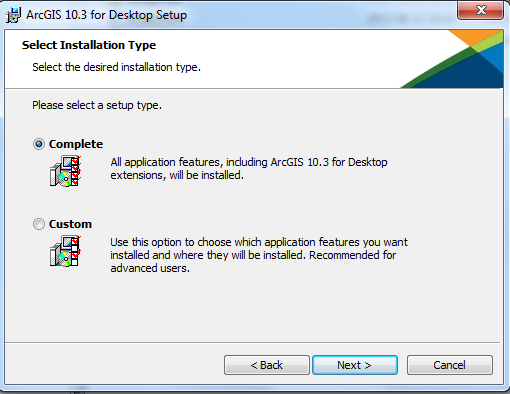Click the Custom installation type icon
The width and height of the screenshot is (510, 394).
pos(65,251)
